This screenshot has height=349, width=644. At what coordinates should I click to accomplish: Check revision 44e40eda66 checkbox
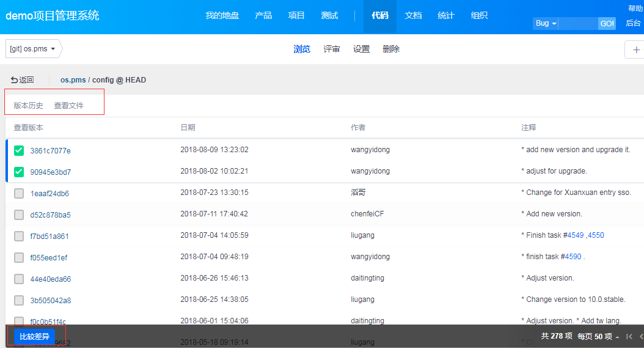pyautogui.click(x=19, y=279)
